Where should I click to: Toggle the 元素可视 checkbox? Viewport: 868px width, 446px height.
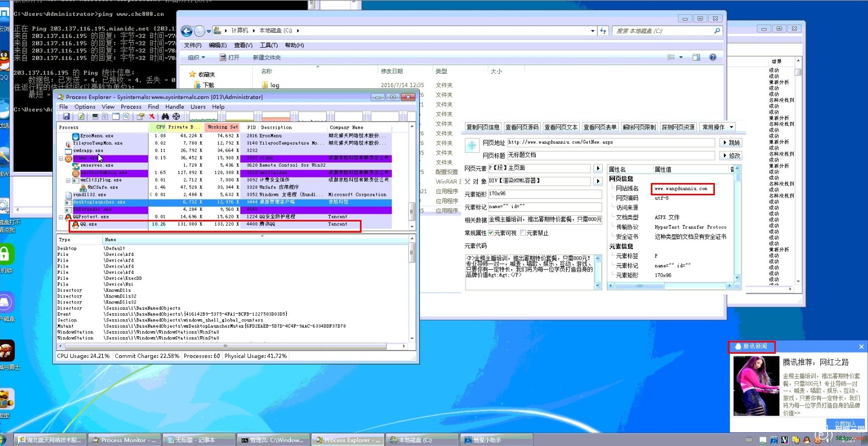click(491, 233)
